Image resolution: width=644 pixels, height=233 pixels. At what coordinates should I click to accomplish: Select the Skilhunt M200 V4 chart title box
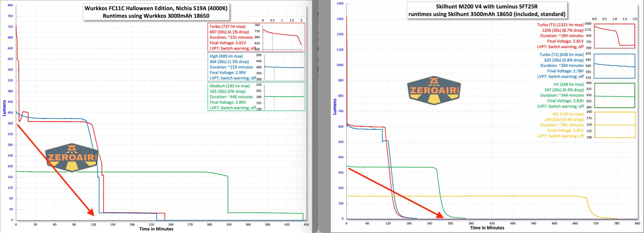(487, 10)
